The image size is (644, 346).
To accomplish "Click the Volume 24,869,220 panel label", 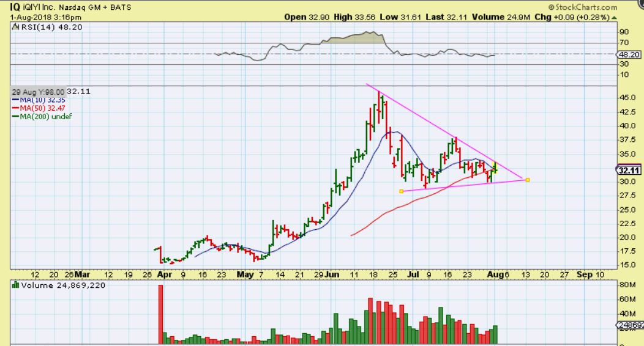I will pyautogui.click(x=63, y=285).
